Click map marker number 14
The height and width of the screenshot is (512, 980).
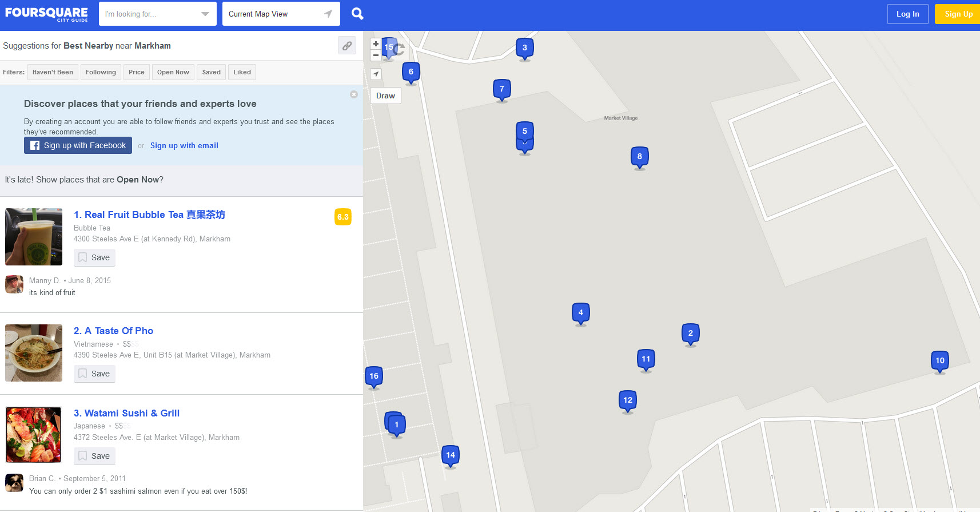pos(451,456)
